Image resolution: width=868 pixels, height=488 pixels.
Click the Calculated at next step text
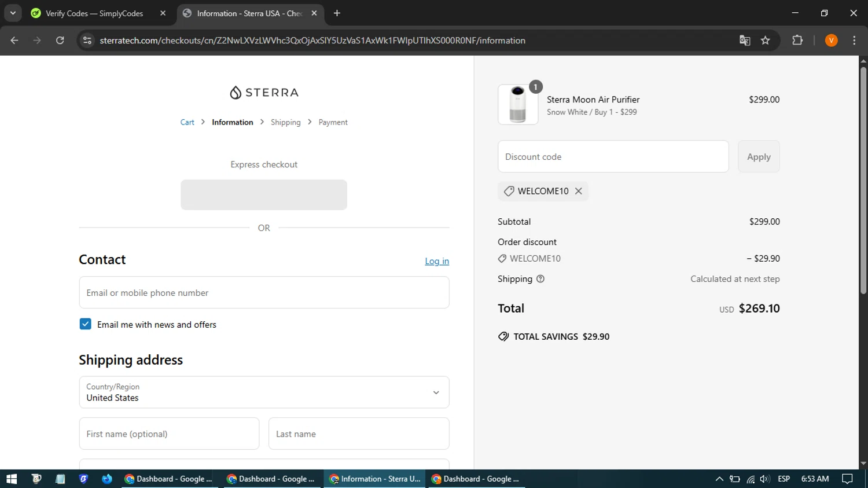[735, 279]
